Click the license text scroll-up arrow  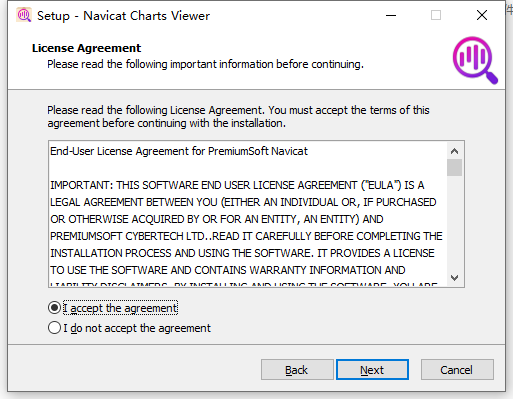pyautogui.click(x=454, y=151)
